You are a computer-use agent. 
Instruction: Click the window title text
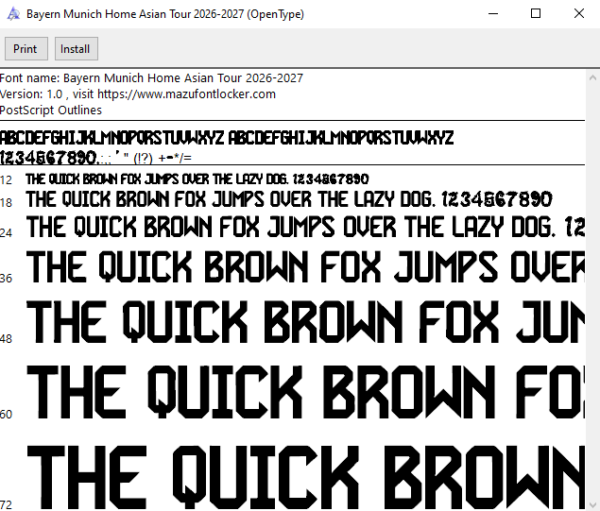coord(165,14)
